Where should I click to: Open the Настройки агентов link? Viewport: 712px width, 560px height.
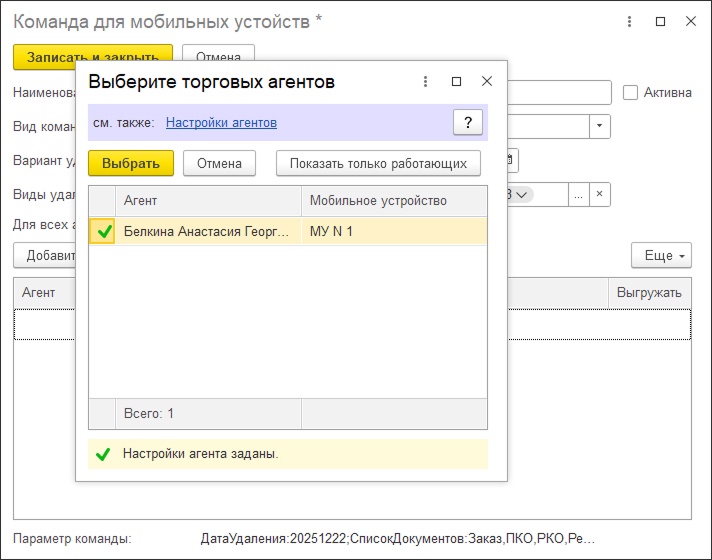tap(221, 122)
